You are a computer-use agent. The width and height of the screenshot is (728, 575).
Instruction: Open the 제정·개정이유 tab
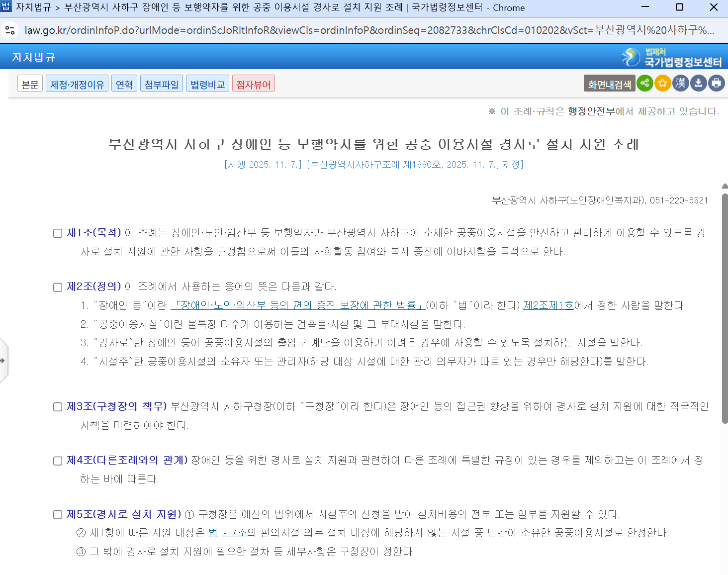click(77, 84)
